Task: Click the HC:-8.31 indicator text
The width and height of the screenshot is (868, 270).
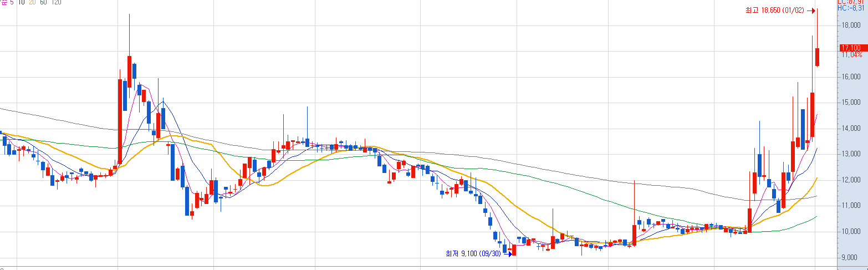Action: pyautogui.click(x=851, y=8)
